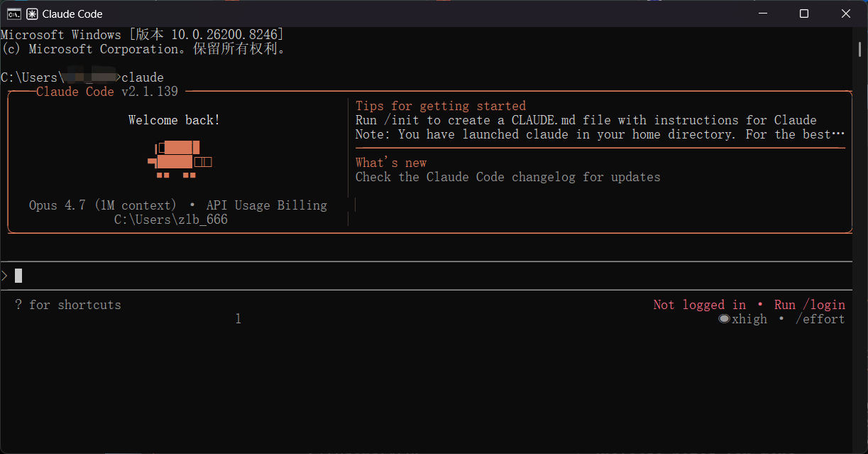Click the "What's new" heading
868x454 pixels.
point(391,163)
